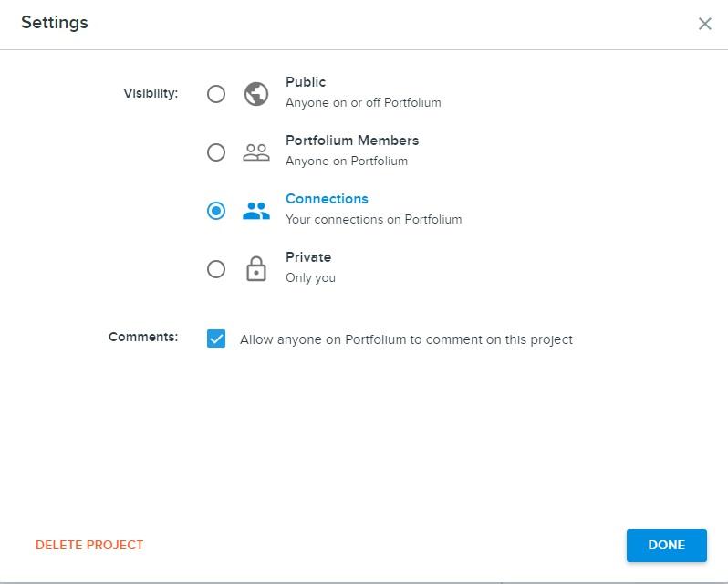Click the outlined people icon for Members
728x584 pixels.
tap(256, 152)
